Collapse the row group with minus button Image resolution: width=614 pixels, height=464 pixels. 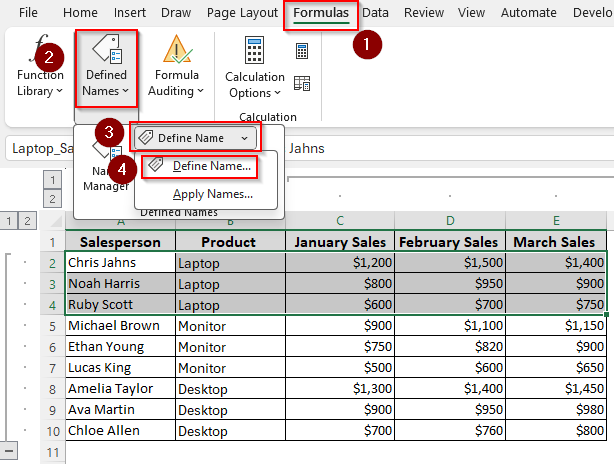coord(9,451)
